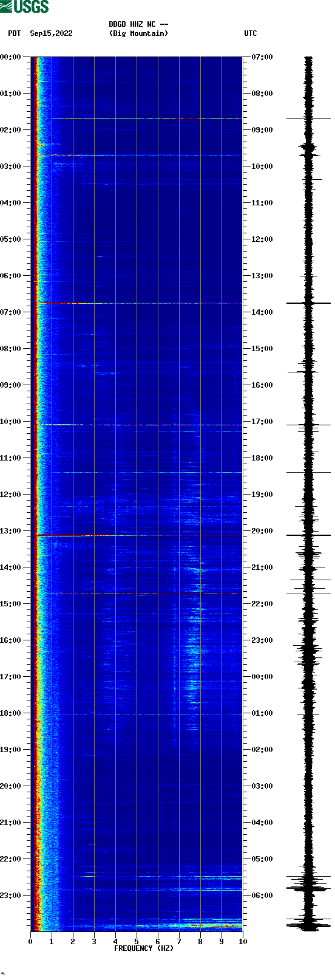
Task: Click the 11:00 PDT time label
Action: click(11, 458)
